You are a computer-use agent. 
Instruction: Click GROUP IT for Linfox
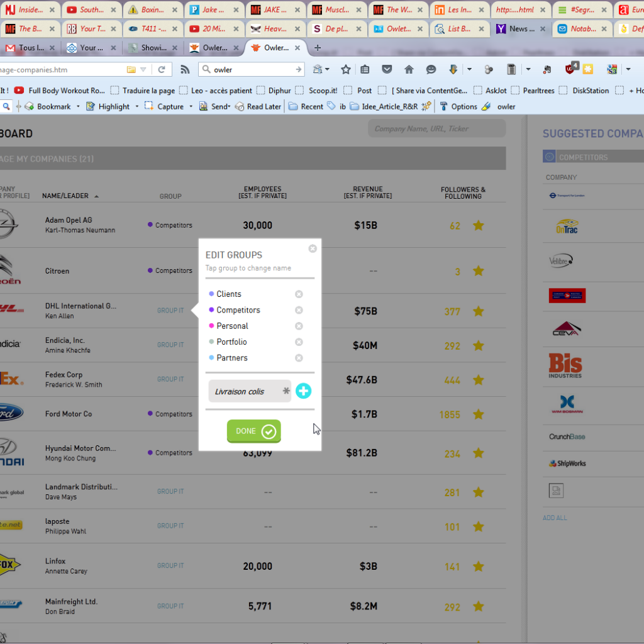(170, 566)
